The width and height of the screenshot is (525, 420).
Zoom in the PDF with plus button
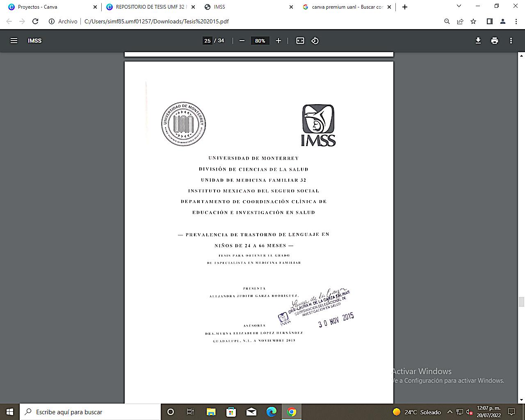point(278,41)
